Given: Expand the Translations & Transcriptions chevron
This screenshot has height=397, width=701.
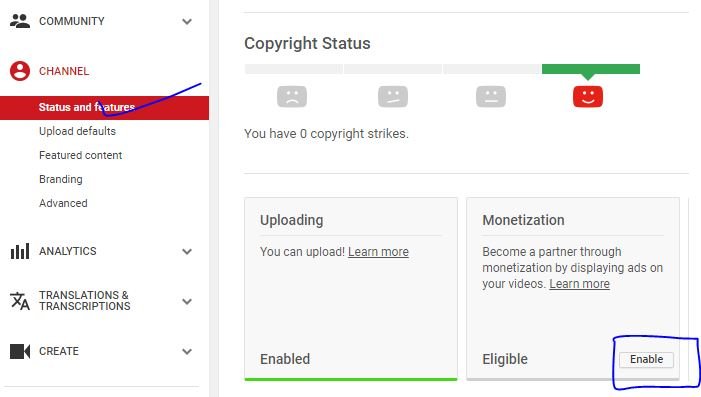Looking at the screenshot, I should coord(187,301).
